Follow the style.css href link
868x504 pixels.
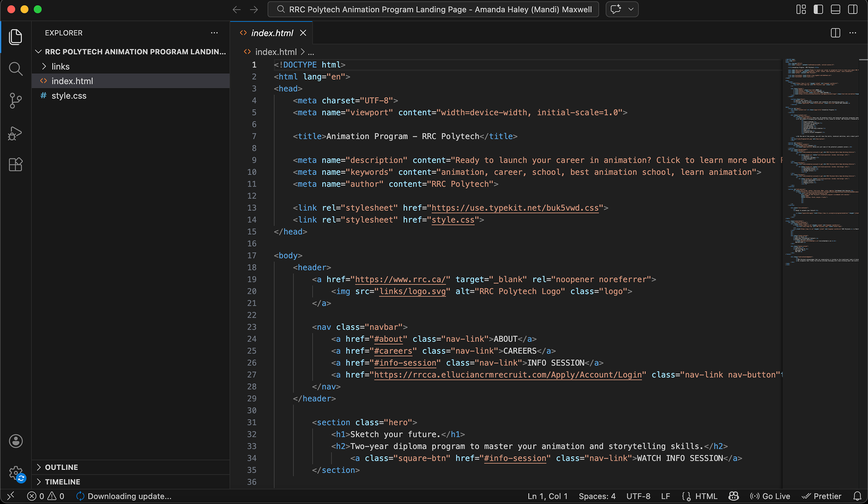pos(453,220)
